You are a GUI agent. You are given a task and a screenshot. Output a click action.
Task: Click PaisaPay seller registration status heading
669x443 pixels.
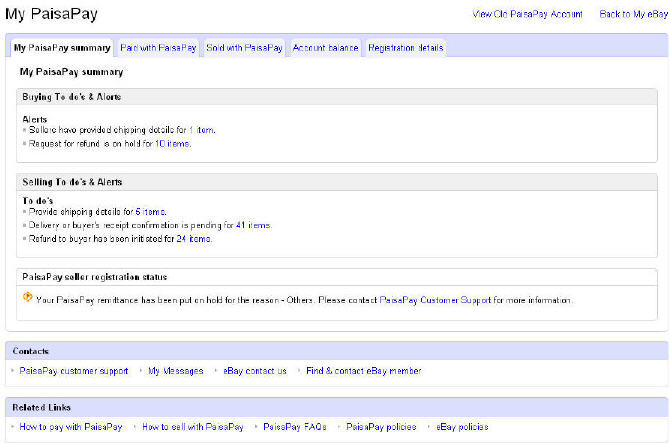[x=94, y=277]
